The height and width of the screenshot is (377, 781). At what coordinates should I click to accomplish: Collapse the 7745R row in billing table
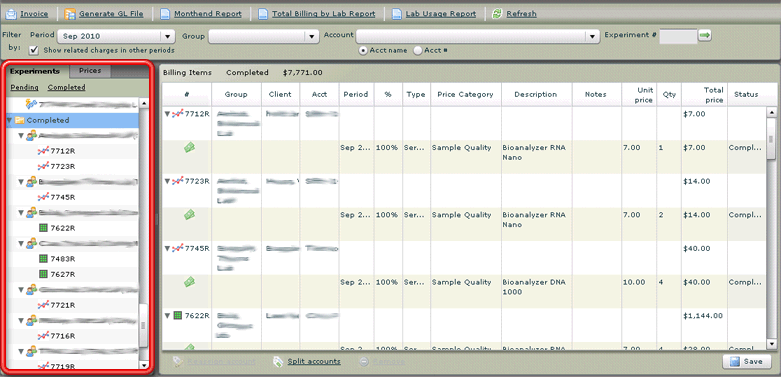click(167, 249)
